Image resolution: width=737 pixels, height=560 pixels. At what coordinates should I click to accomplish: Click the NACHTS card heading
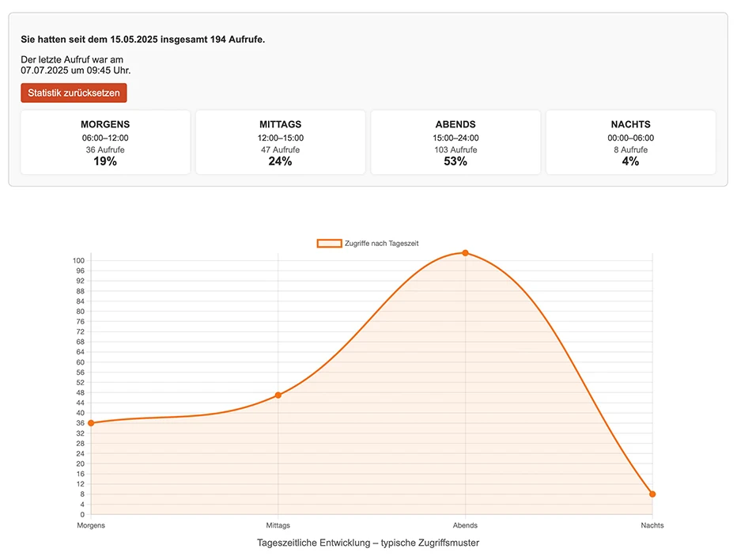[630, 124]
